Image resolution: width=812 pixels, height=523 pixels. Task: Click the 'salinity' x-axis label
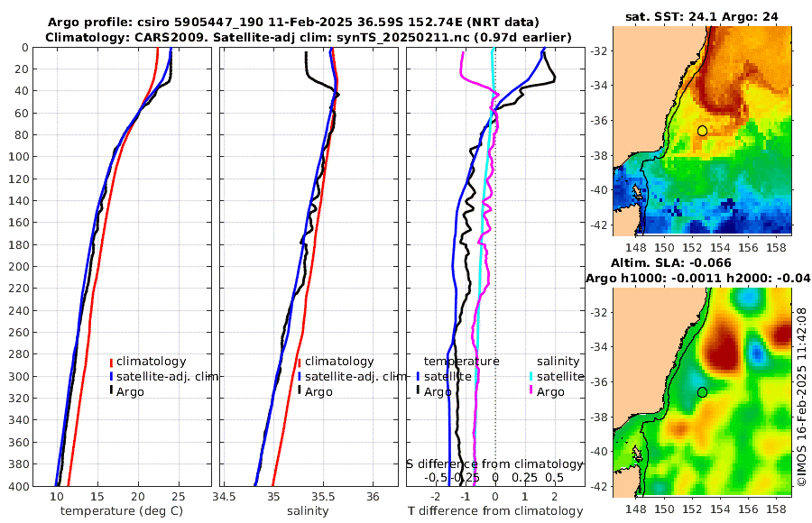[x=308, y=510]
